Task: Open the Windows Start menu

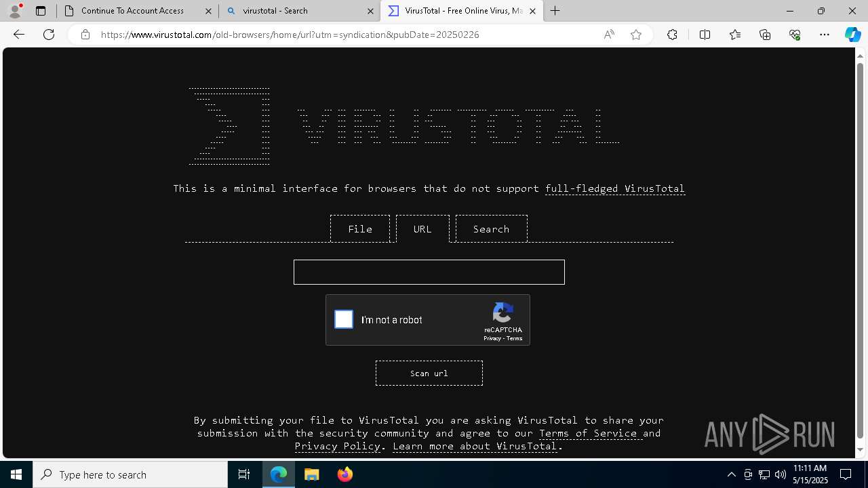Action: 16,474
